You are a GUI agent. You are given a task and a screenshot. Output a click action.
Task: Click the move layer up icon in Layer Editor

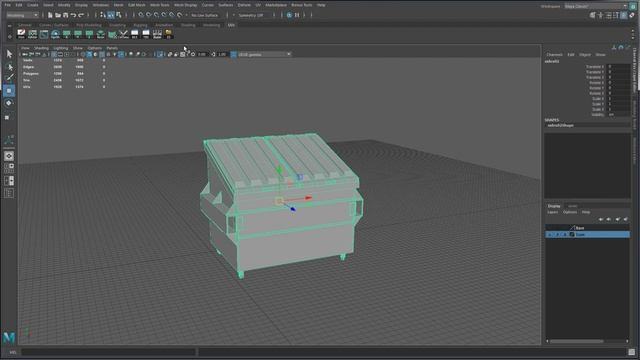click(601, 220)
